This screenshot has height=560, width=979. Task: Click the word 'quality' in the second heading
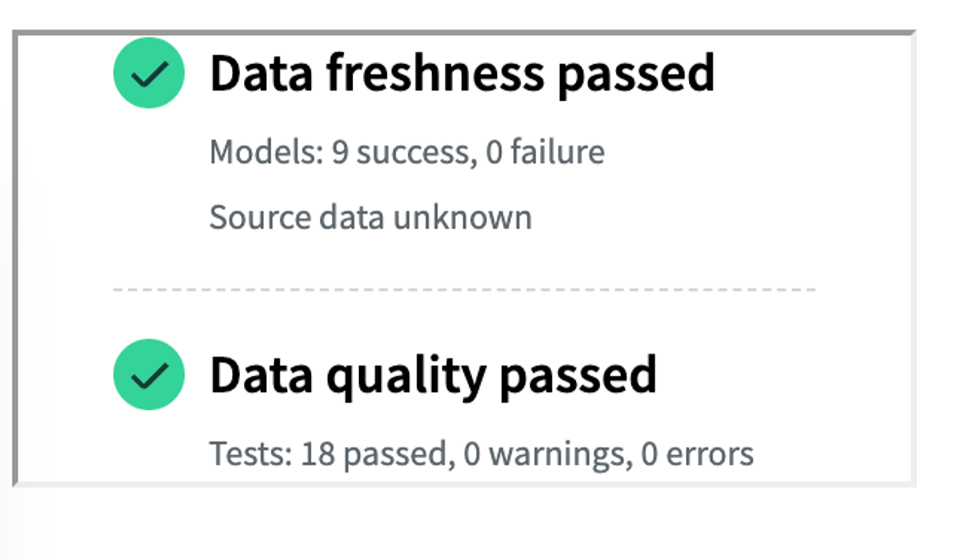pyautogui.click(x=406, y=375)
